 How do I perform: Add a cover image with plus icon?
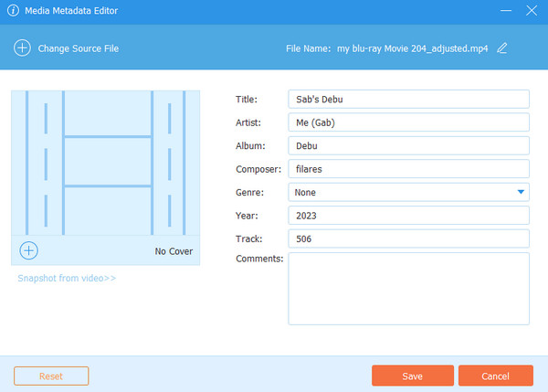[x=28, y=250]
